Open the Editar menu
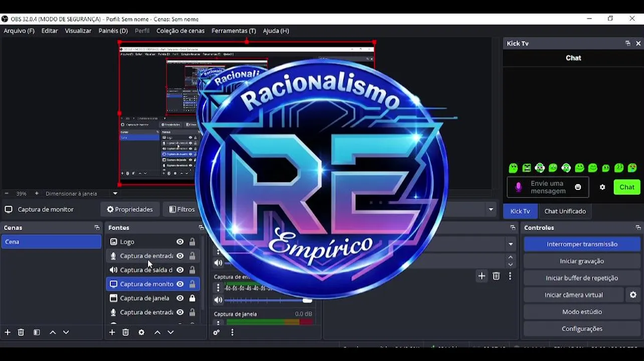 [x=50, y=31]
